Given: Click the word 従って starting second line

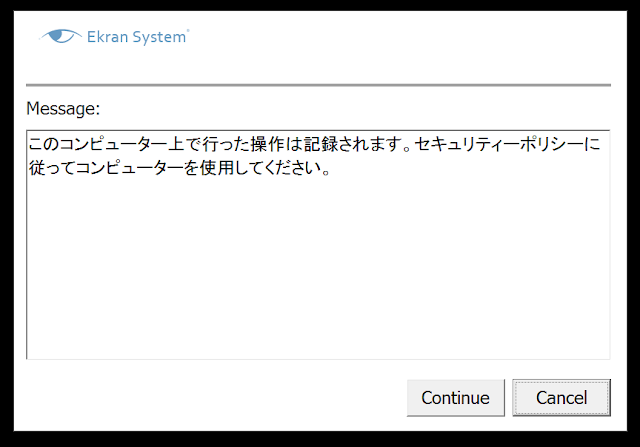Looking at the screenshot, I should pyautogui.click(x=52, y=167).
